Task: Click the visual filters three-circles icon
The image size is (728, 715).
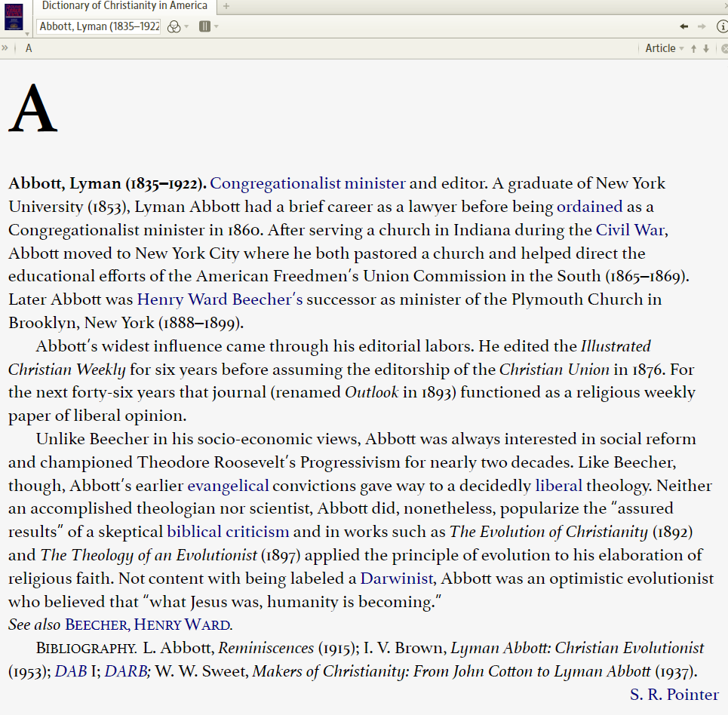Action: click(x=174, y=26)
